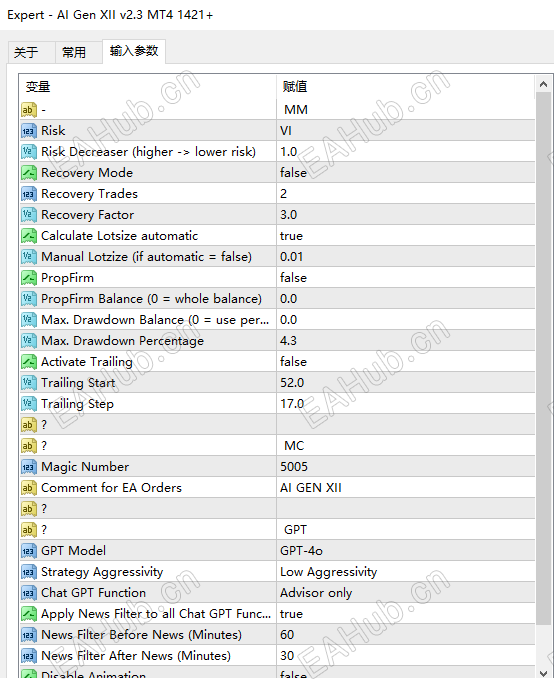Click the scrollbar up arrow

[x=544, y=84]
